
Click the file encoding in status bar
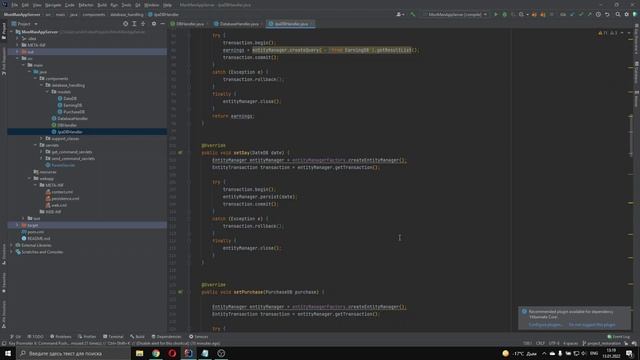554,343
